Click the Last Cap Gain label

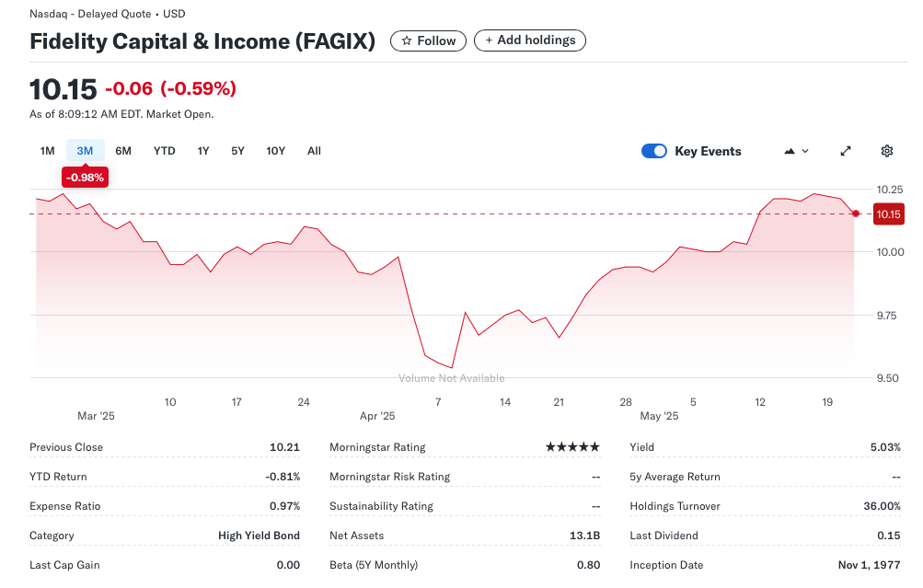[x=64, y=565]
